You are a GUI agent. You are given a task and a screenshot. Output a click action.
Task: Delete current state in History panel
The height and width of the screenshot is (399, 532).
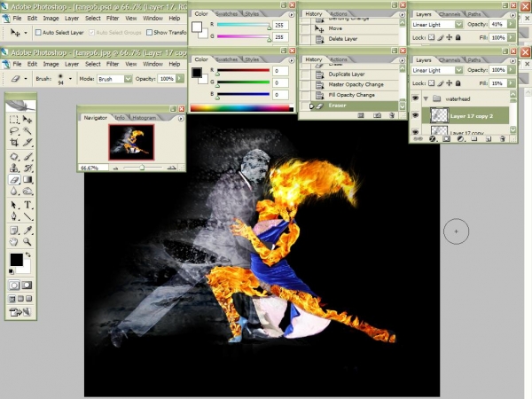coord(392,115)
